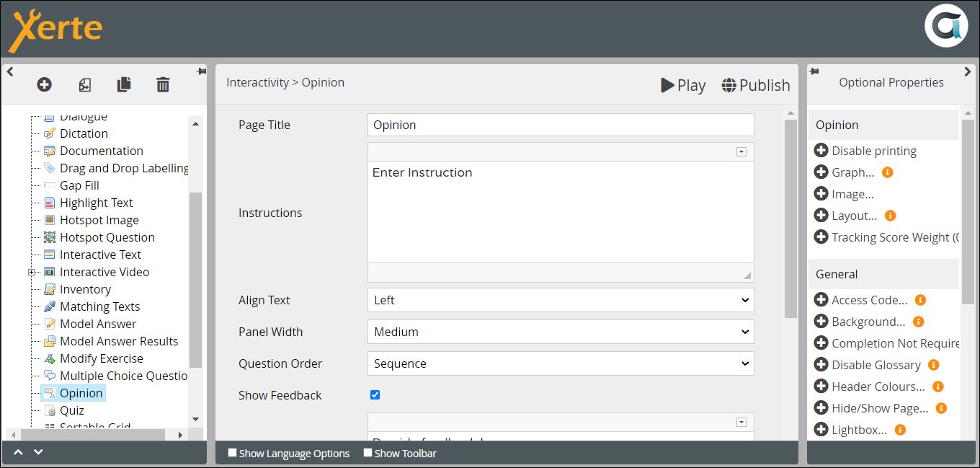Open the Align Text dropdown

tap(560, 300)
